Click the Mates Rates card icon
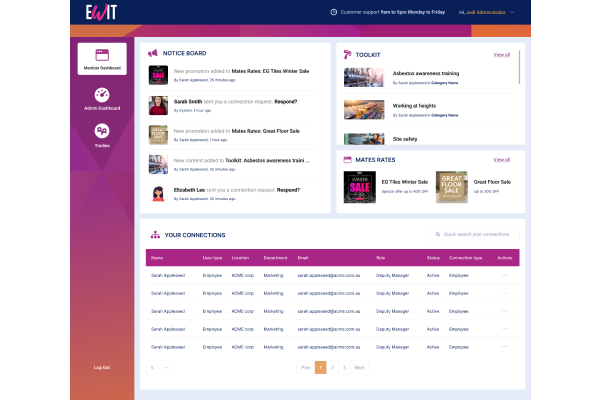 click(x=347, y=160)
